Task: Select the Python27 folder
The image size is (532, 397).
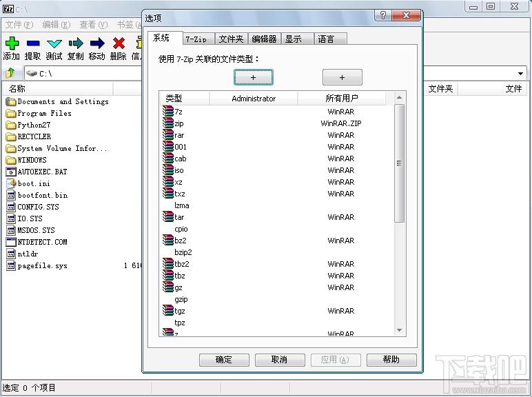Action: click(28, 125)
